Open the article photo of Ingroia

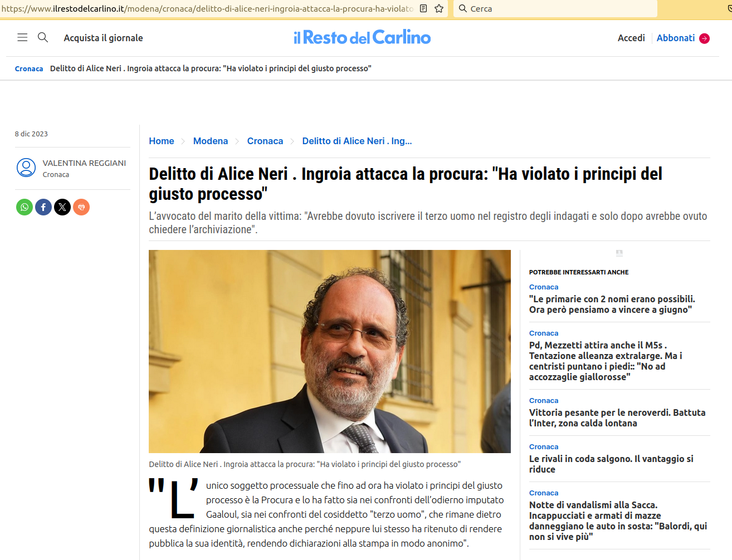(330, 351)
